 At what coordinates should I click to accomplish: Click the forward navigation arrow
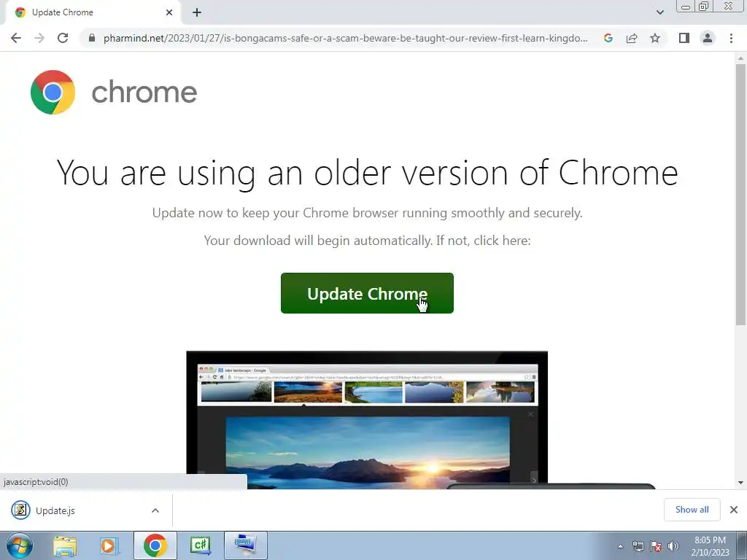coord(39,38)
